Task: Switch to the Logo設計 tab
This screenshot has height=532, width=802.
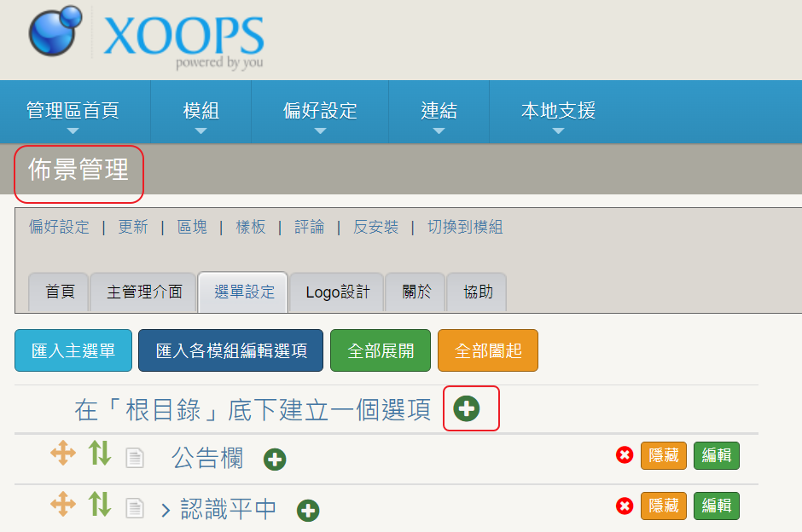Action: coord(337,292)
